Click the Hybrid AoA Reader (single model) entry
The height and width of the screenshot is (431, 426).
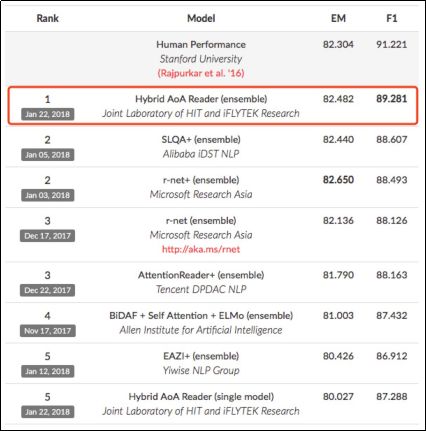tap(201, 397)
